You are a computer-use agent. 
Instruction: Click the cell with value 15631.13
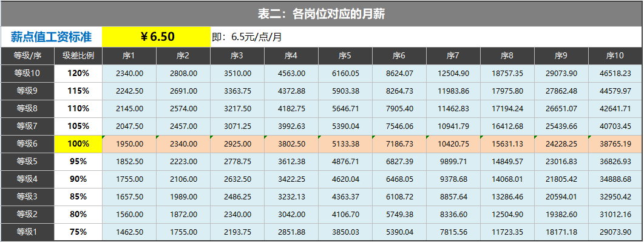pos(507,144)
